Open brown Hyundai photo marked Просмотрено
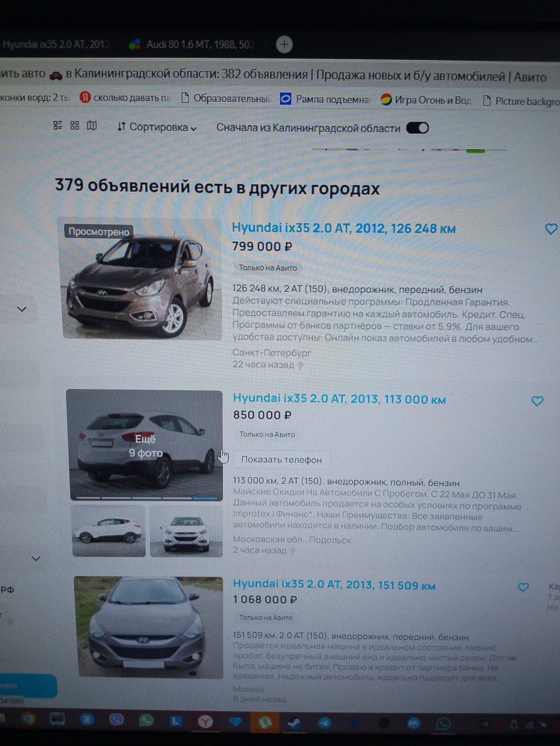Screen dimensions: 560x746 click(x=140, y=278)
